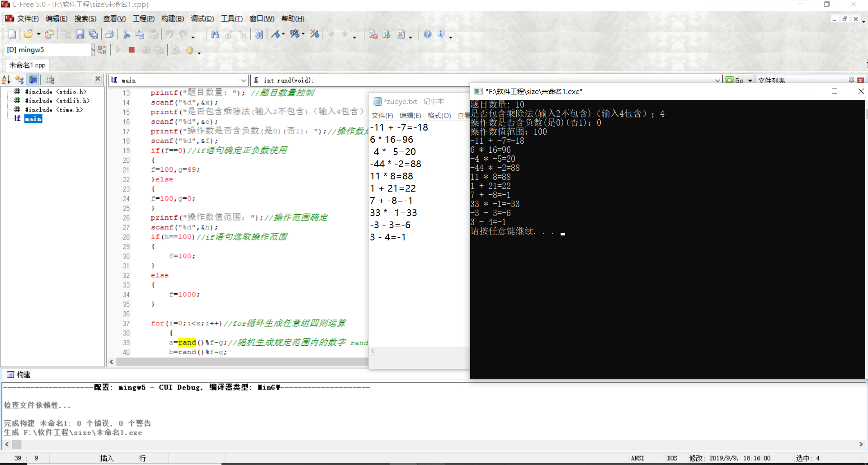This screenshot has width=868, height=465.
Task: Open the 格式(O) menu in Notepad
Action: point(439,116)
